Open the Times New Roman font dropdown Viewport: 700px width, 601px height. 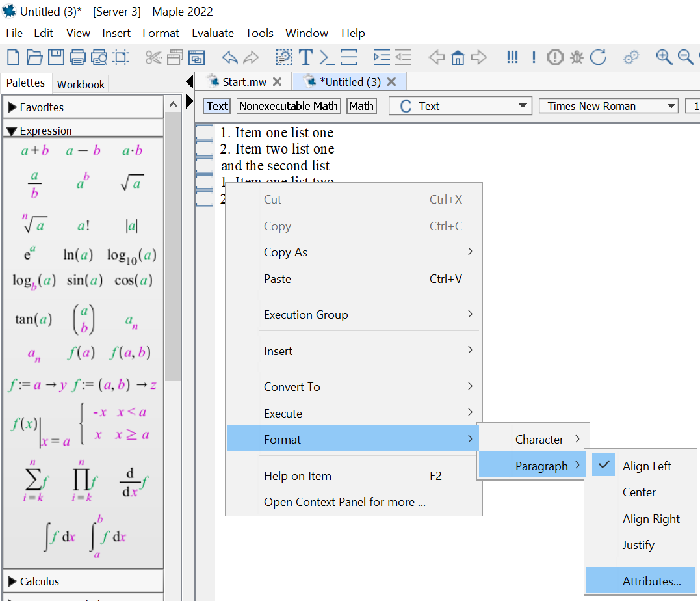[x=608, y=106]
